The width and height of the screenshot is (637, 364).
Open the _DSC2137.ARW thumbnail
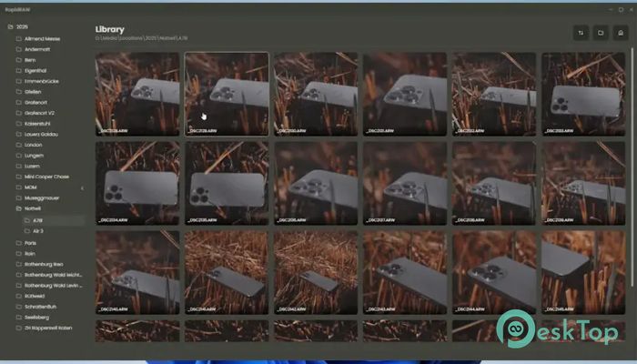tap(405, 183)
